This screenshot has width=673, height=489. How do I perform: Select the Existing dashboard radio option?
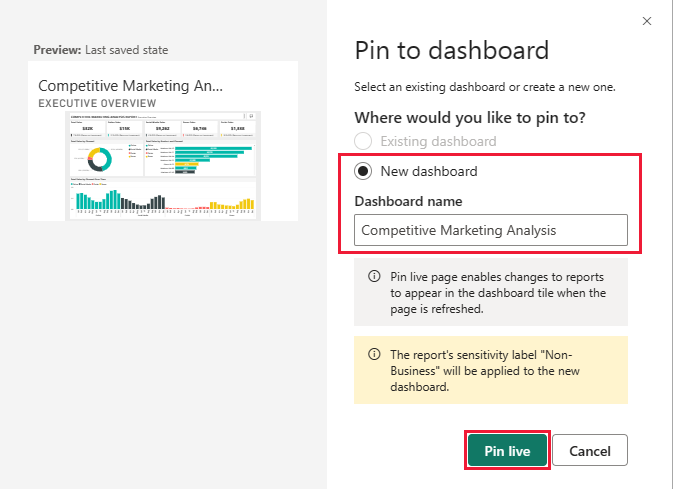364,141
